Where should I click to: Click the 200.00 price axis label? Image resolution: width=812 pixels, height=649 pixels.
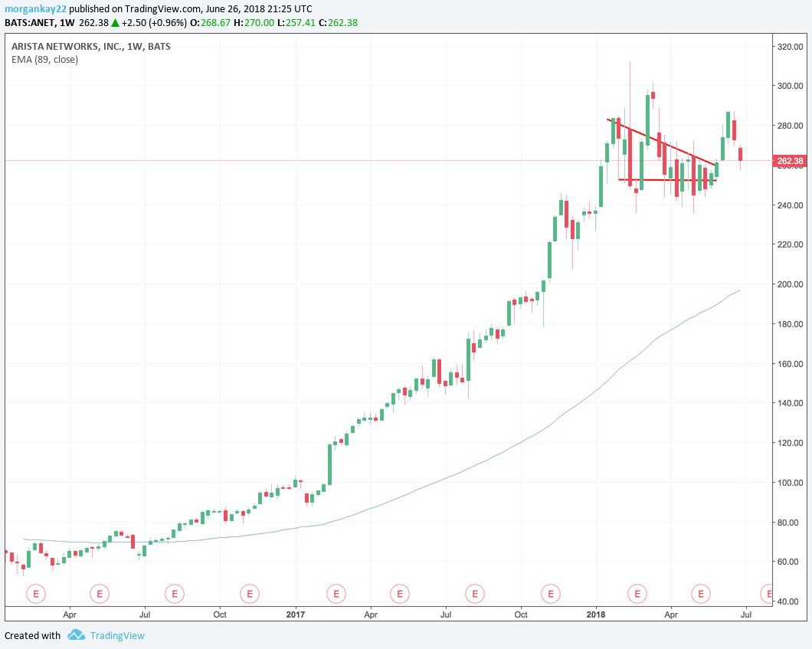coord(791,284)
